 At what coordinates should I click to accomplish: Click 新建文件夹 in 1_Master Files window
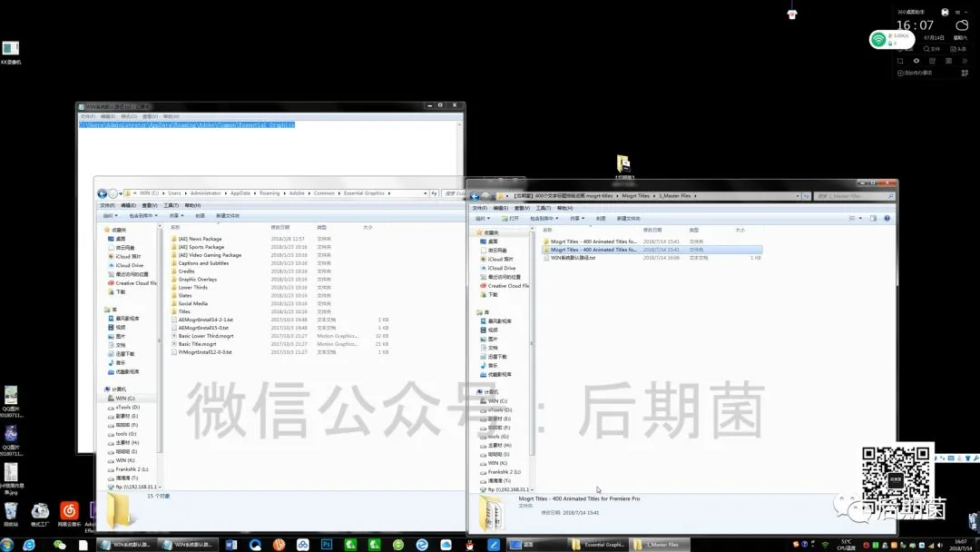[628, 218]
